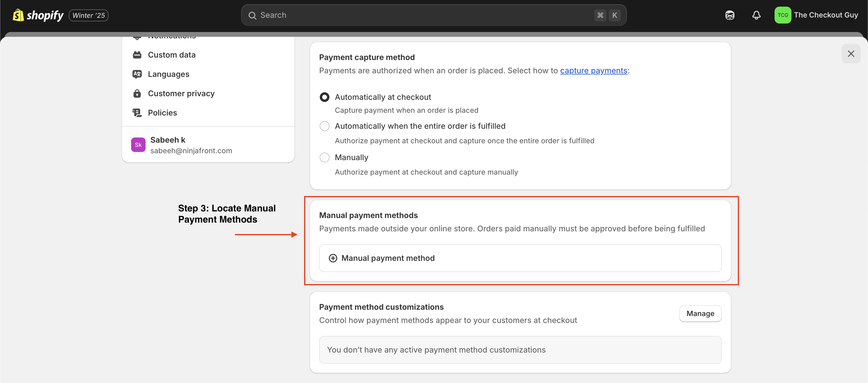Open the notifications bell
The width and height of the screenshot is (868, 383).
pyautogui.click(x=756, y=15)
